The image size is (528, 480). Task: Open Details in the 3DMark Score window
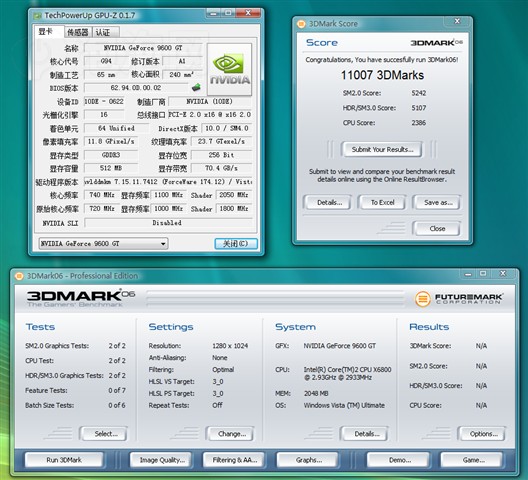coord(329,202)
